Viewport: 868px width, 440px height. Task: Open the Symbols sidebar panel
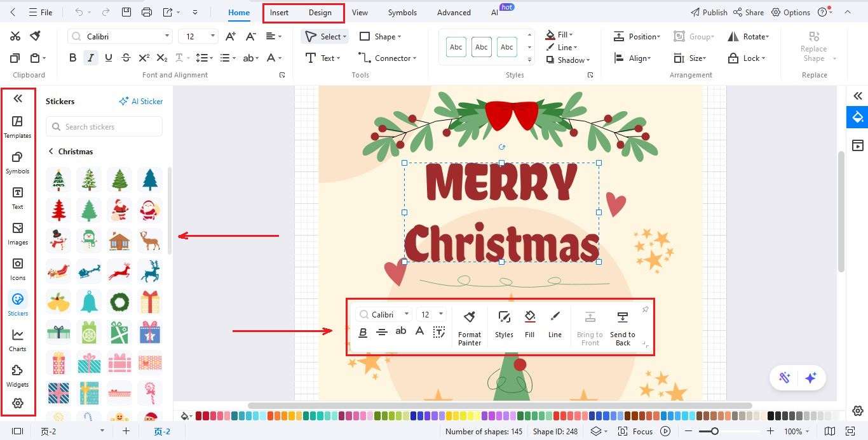(x=17, y=162)
